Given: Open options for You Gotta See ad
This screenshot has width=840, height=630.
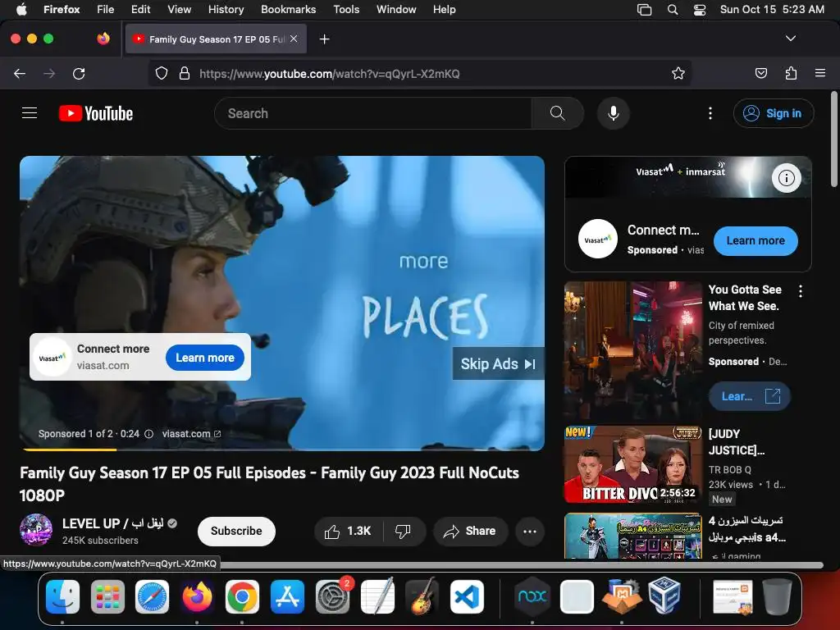Looking at the screenshot, I should tap(801, 291).
